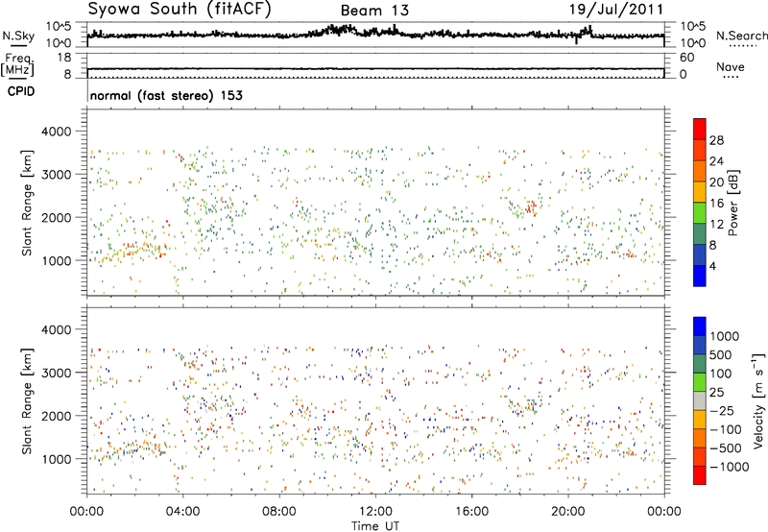Image resolution: width=768 pixels, height=532 pixels.
Task: Select the 'Nave' legend label
Action: 731,67
